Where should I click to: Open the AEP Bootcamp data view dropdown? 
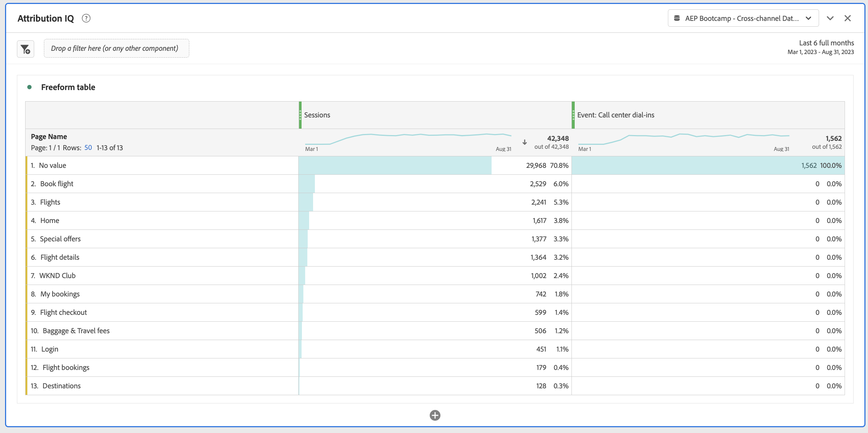coord(743,18)
